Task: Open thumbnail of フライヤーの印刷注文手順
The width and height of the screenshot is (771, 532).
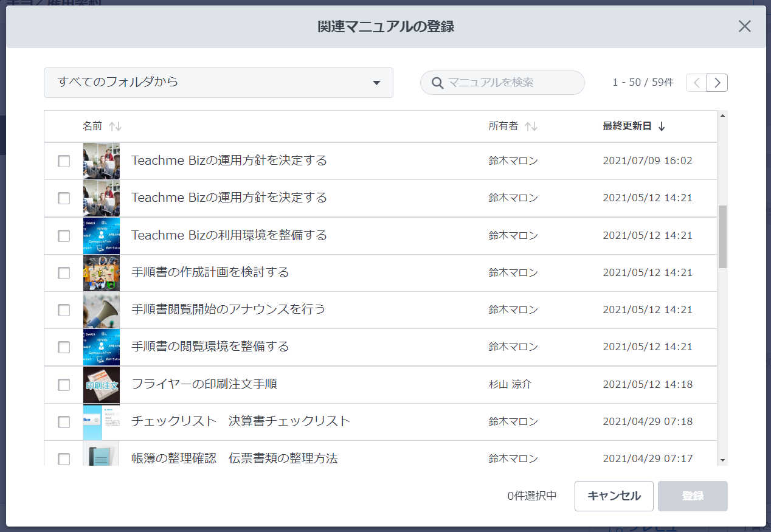Action: click(x=101, y=385)
